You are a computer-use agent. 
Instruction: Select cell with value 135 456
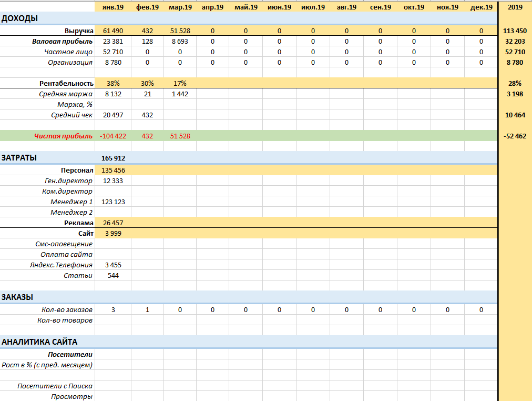[113, 171]
